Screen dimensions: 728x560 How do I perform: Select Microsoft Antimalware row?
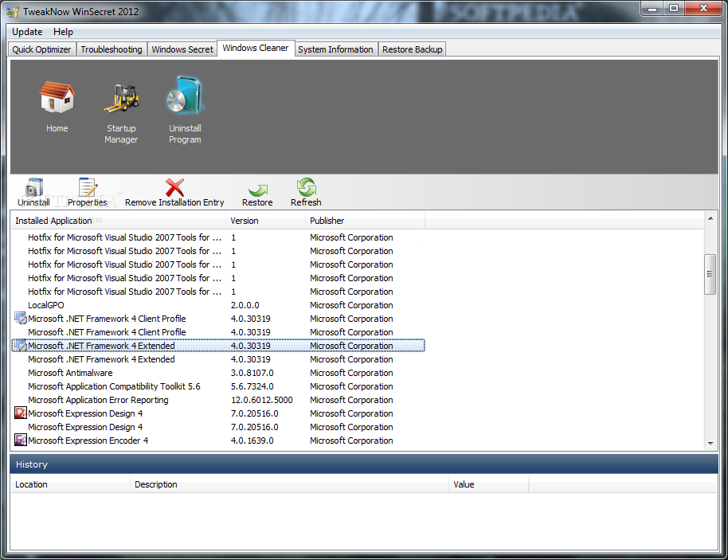point(218,373)
